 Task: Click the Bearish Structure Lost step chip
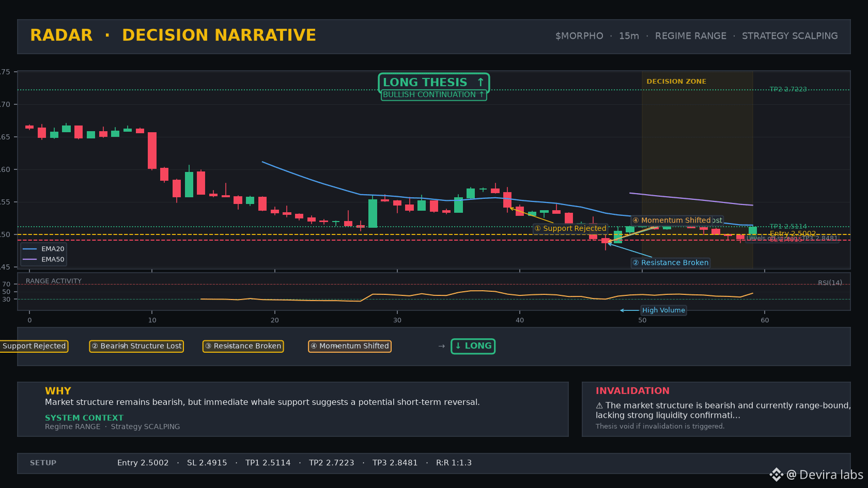137,346
